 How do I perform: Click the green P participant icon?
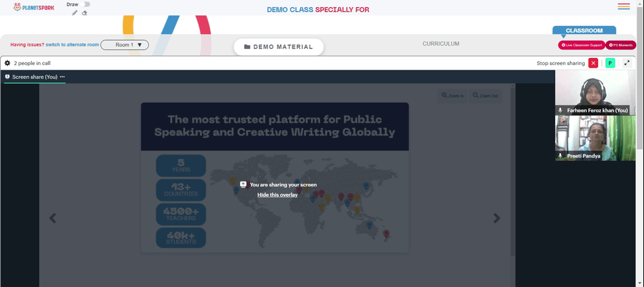(x=610, y=63)
